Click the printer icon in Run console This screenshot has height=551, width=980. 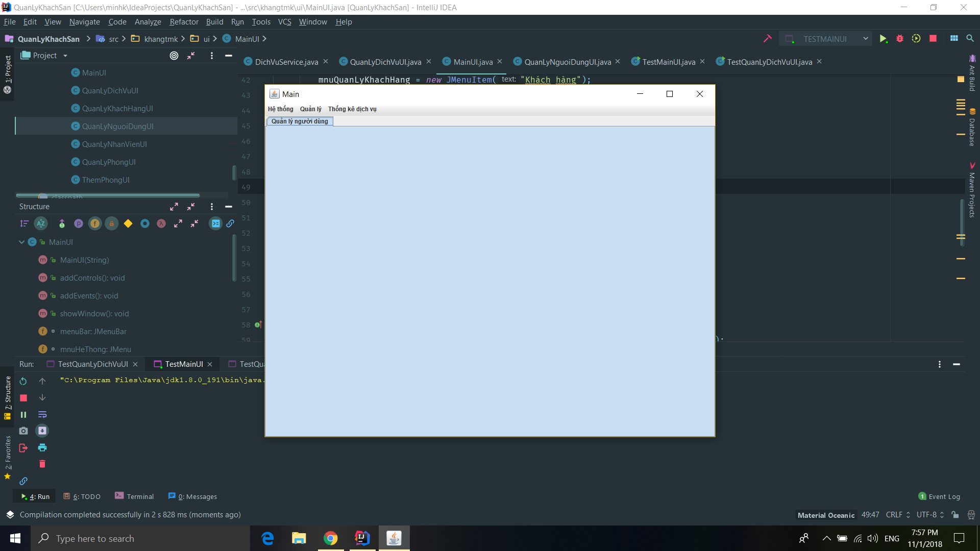coord(42,447)
